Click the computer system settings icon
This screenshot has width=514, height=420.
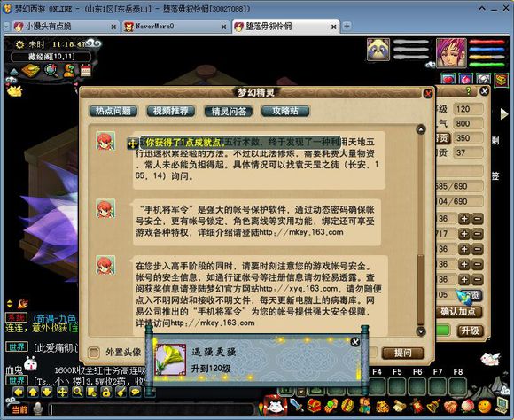pos(502,405)
